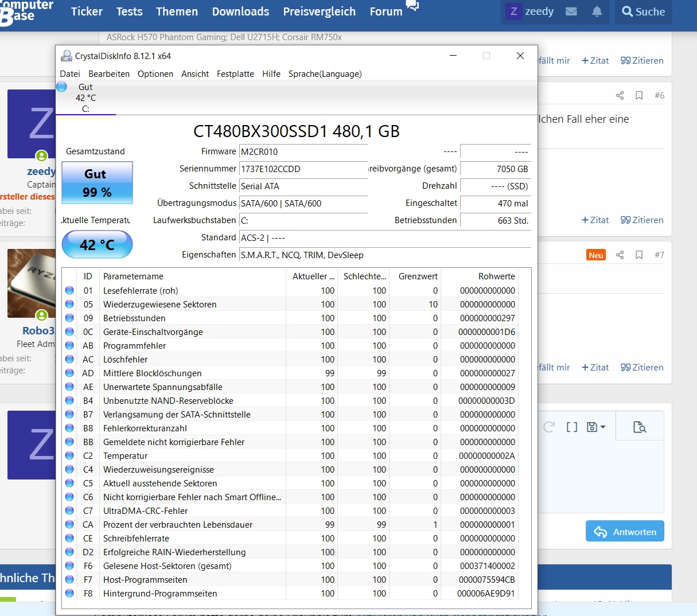Open the editor save-draft dropdown
This screenshot has width=697, height=616.
click(597, 427)
